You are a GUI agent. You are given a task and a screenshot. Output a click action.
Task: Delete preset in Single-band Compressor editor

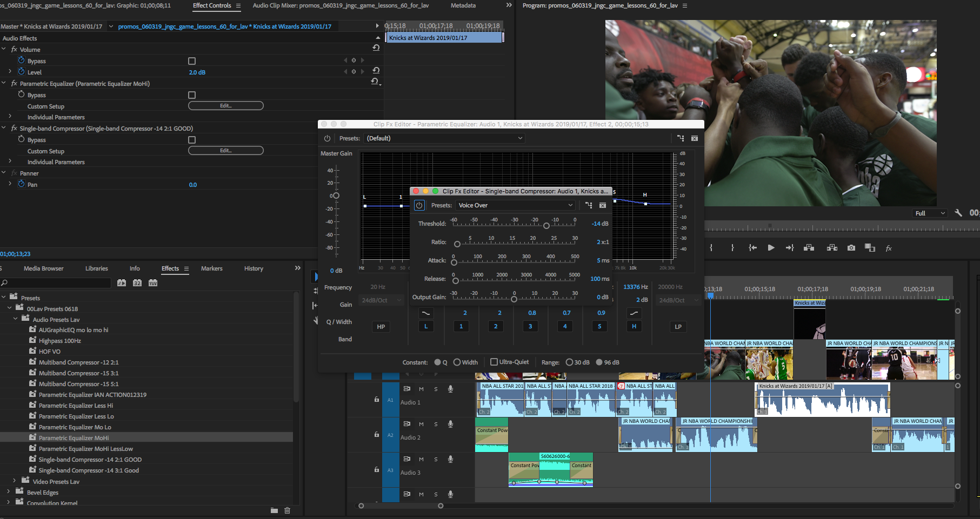point(603,205)
